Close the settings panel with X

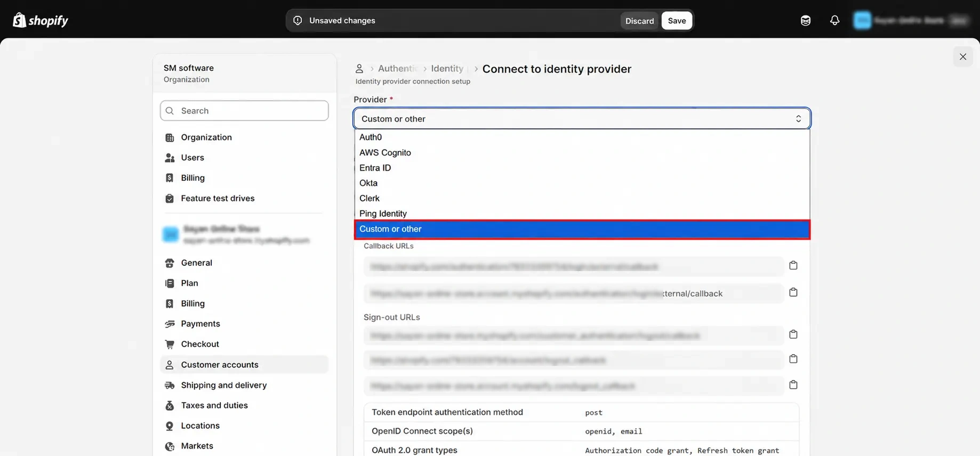point(963,56)
